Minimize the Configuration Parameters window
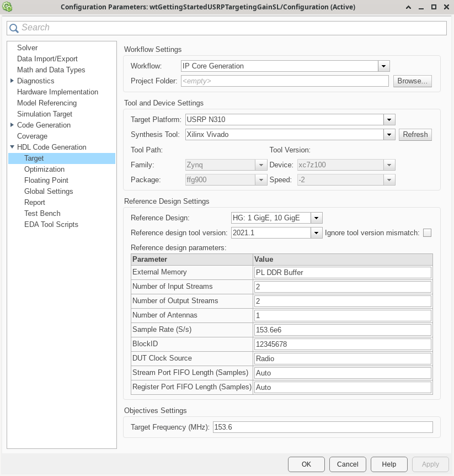Image resolution: width=454 pixels, height=476 pixels. [421, 7]
